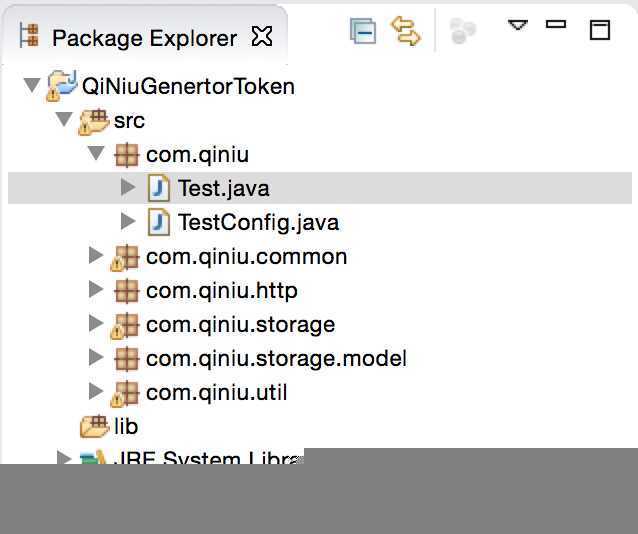Expand the Test.java file node
The height and width of the screenshot is (534, 638).
[128, 187]
